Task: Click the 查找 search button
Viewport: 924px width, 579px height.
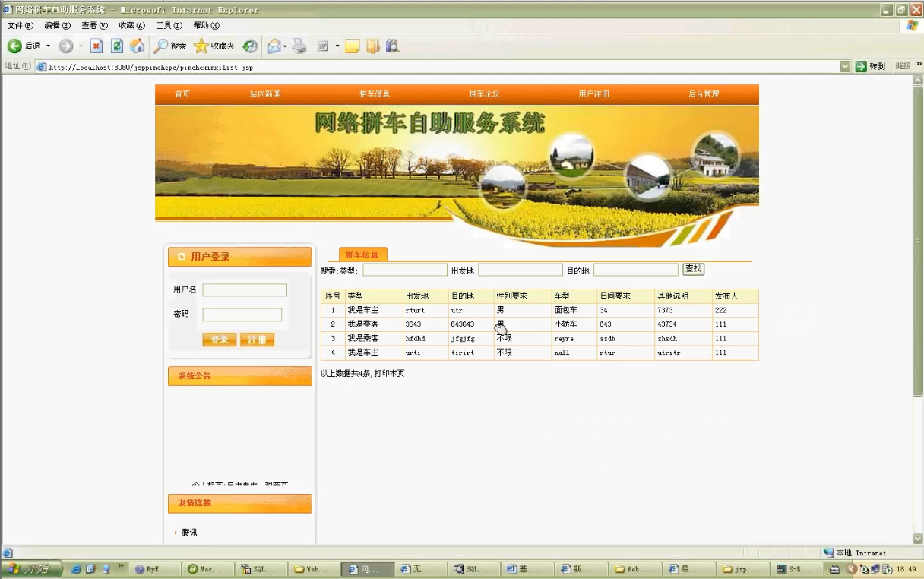Action: (x=693, y=269)
